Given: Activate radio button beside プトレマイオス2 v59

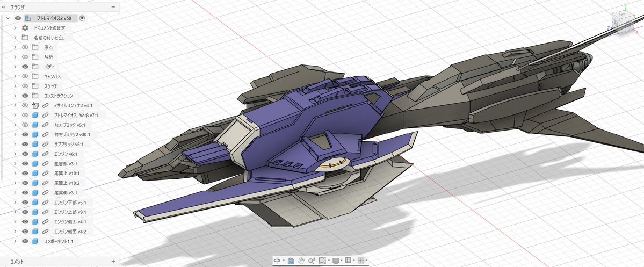Looking at the screenshot, I should click(82, 18).
